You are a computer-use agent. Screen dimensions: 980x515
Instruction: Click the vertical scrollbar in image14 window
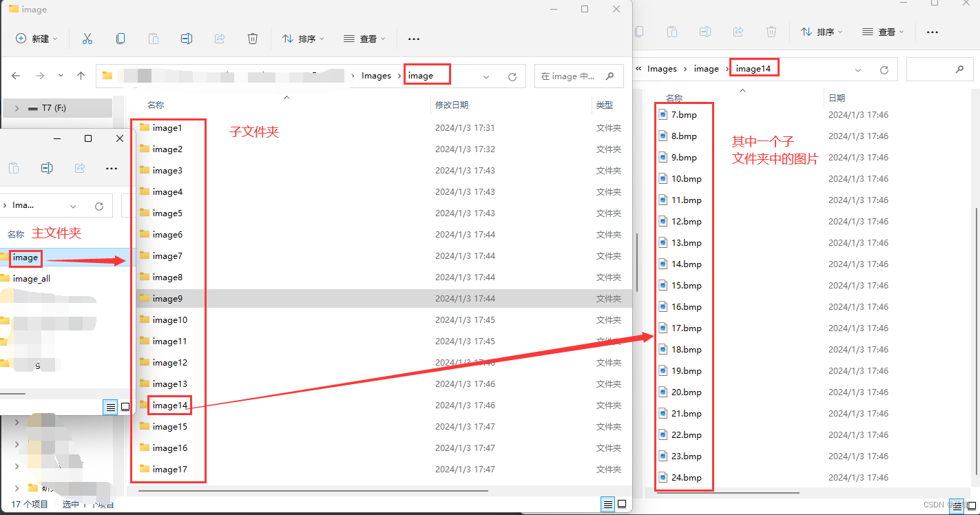(x=977, y=341)
